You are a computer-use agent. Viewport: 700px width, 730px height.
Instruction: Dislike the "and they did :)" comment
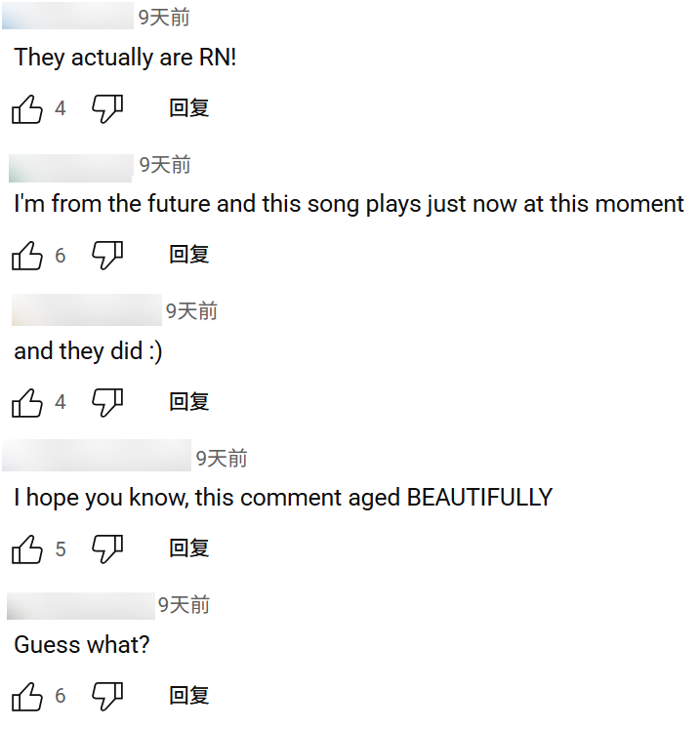tap(107, 402)
